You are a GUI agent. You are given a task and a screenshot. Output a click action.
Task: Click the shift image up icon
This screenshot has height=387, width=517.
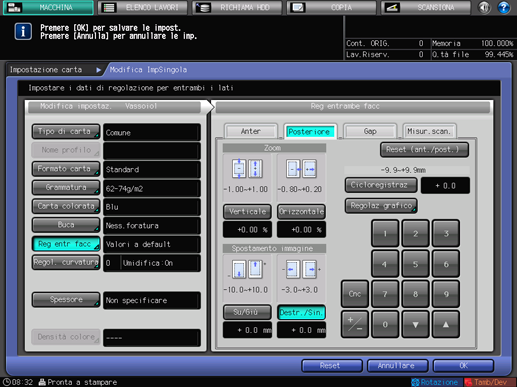255,270
